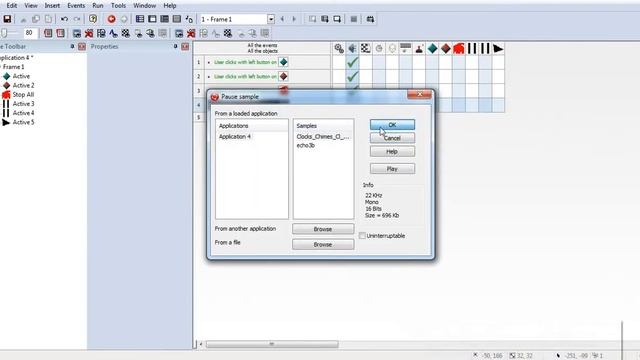Select Active 5 in workspace tree

coord(23,122)
